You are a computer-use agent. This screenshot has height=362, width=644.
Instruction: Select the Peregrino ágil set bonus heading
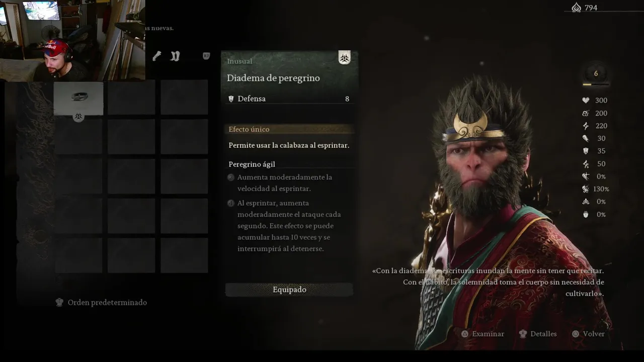pos(252,164)
